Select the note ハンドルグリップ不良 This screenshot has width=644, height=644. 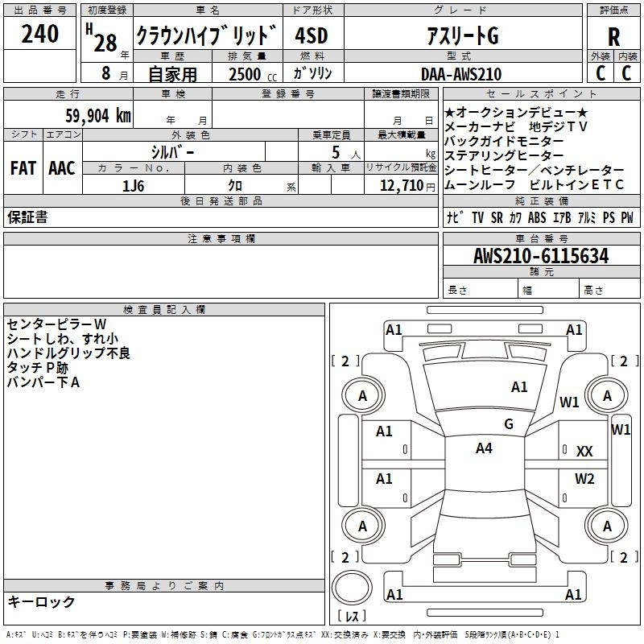click(68, 353)
